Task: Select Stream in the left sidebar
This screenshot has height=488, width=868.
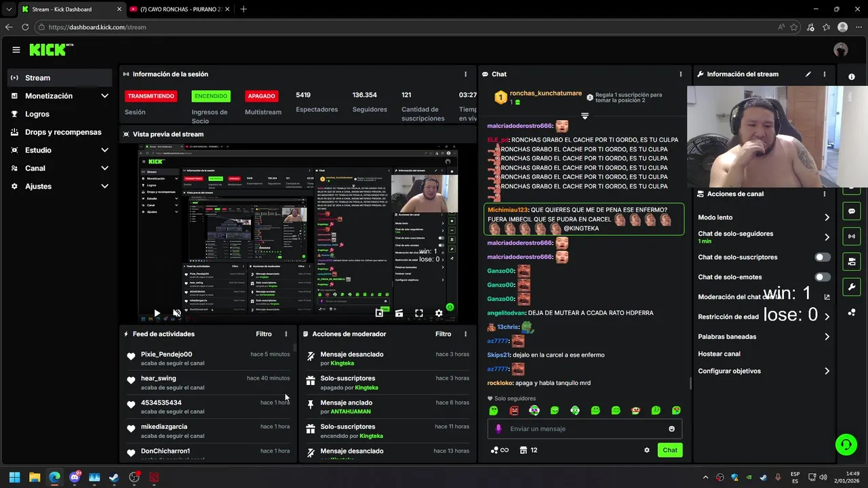Action: pos(60,78)
